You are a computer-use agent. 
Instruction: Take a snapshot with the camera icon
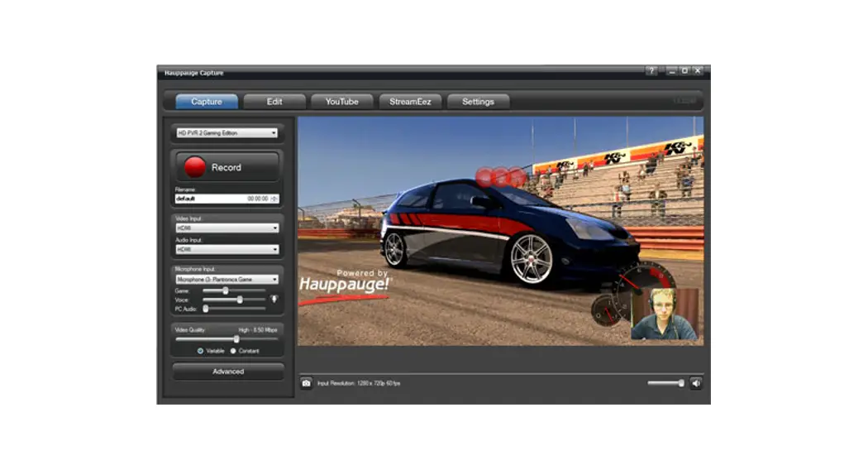coord(306,383)
